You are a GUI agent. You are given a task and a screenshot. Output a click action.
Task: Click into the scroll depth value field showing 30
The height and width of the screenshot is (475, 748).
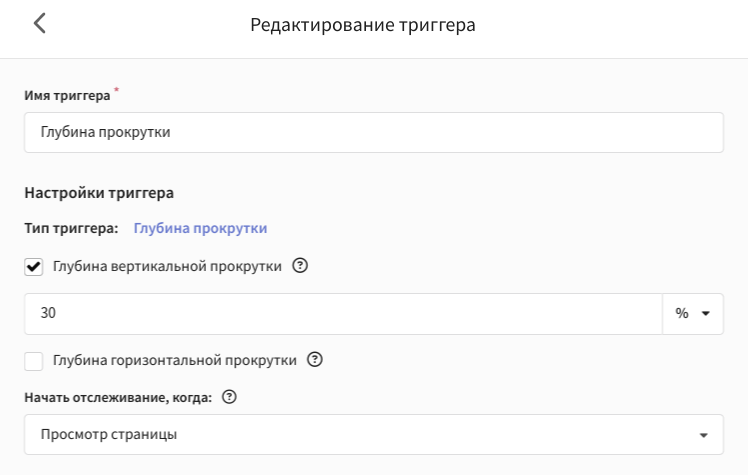[x=343, y=314]
